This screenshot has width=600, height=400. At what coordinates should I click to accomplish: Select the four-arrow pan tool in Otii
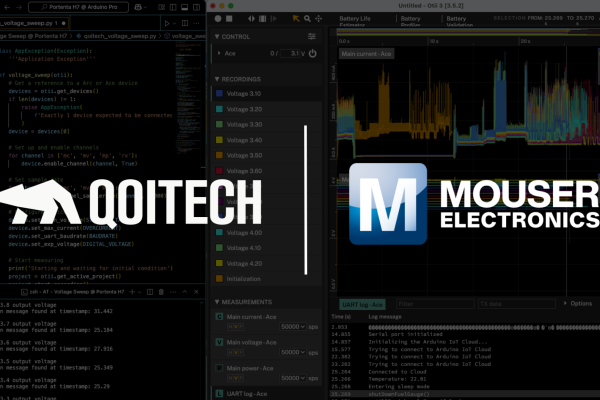(x=318, y=18)
